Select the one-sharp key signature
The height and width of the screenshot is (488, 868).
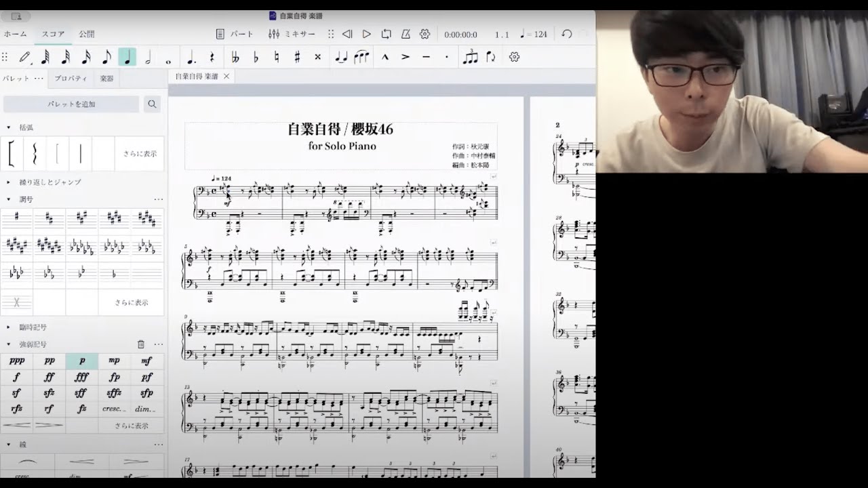point(17,219)
